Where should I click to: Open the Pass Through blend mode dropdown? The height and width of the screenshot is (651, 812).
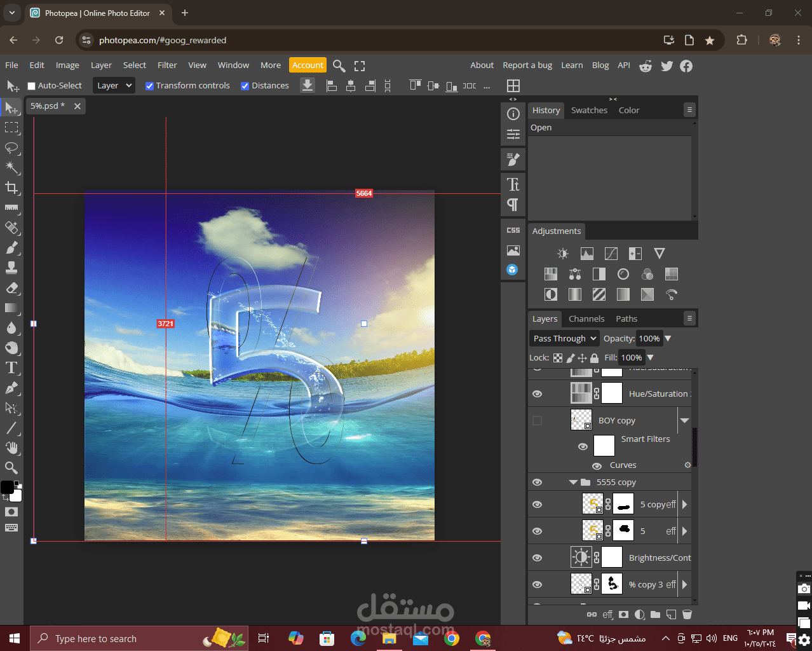pyautogui.click(x=564, y=339)
